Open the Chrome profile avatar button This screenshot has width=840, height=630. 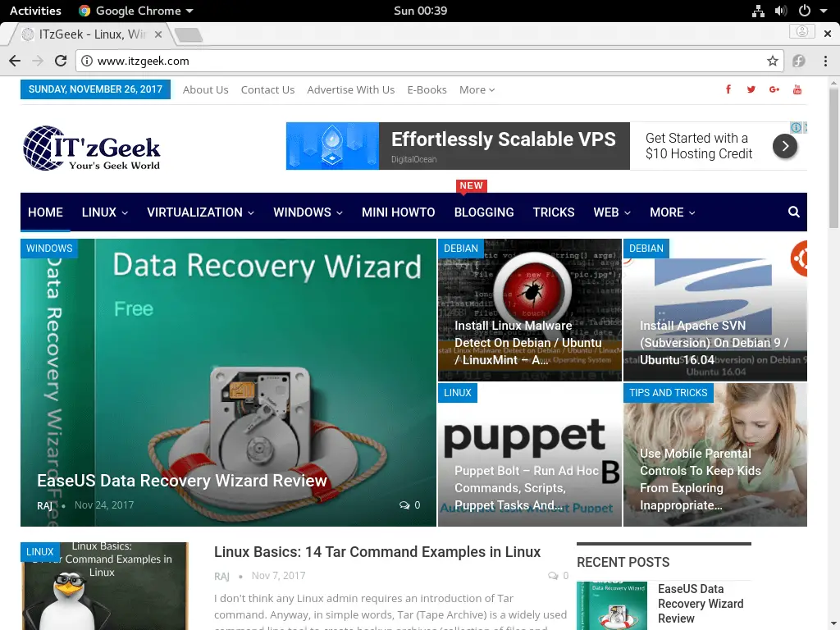pyautogui.click(x=801, y=32)
